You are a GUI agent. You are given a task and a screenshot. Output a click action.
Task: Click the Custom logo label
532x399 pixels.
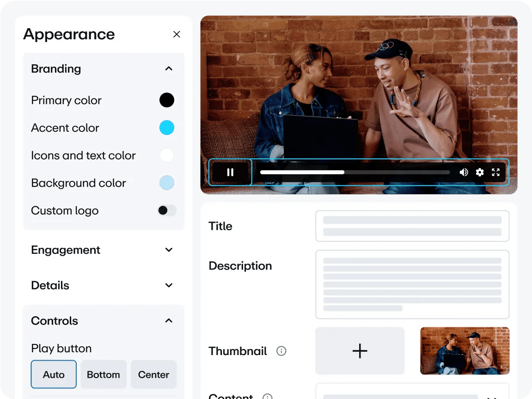[65, 211]
